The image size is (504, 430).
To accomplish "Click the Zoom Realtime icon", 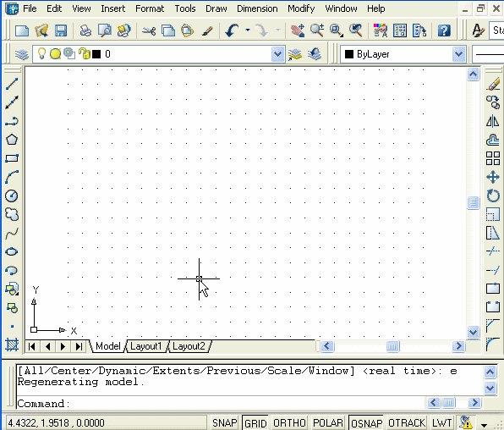I will [317, 30].
